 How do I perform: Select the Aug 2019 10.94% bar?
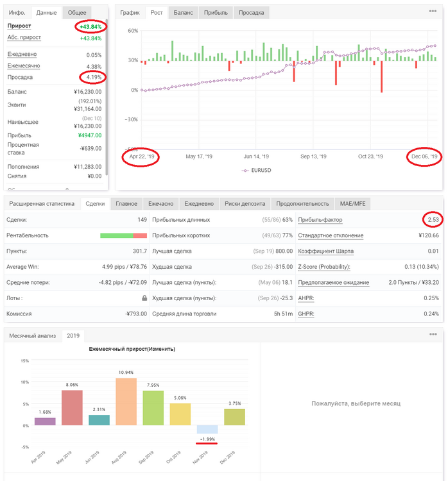(126, 401)
